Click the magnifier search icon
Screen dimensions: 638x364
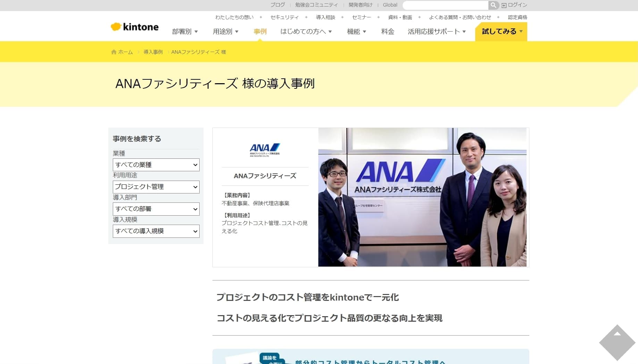(x=493, y=5)
